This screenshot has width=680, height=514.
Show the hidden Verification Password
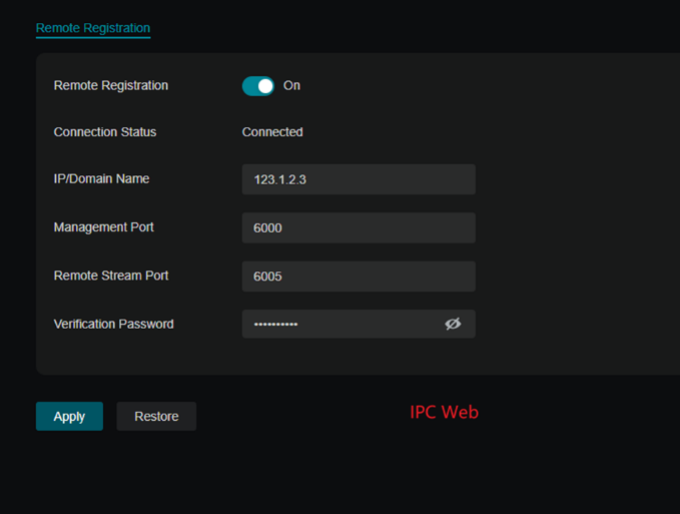pyautogui.click(x=452, y=324)
